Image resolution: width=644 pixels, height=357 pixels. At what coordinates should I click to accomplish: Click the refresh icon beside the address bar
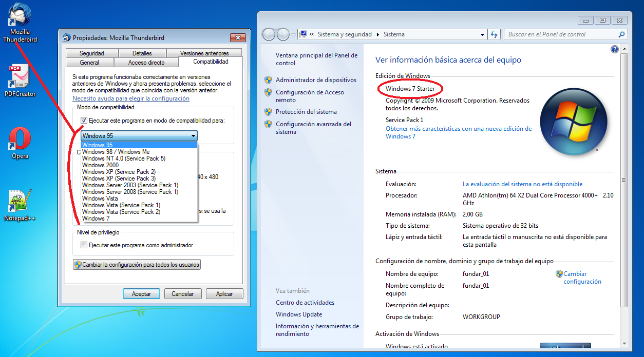(494, 34)
